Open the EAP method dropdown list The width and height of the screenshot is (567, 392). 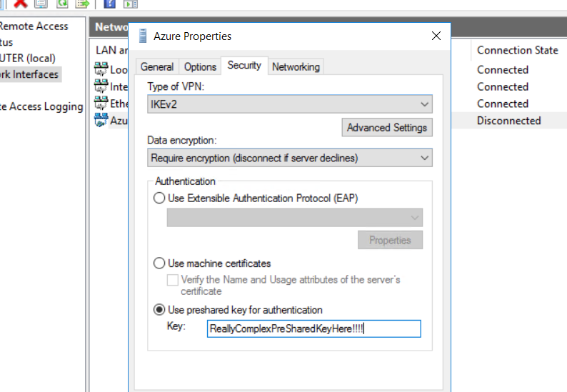(x=294, y=218)
